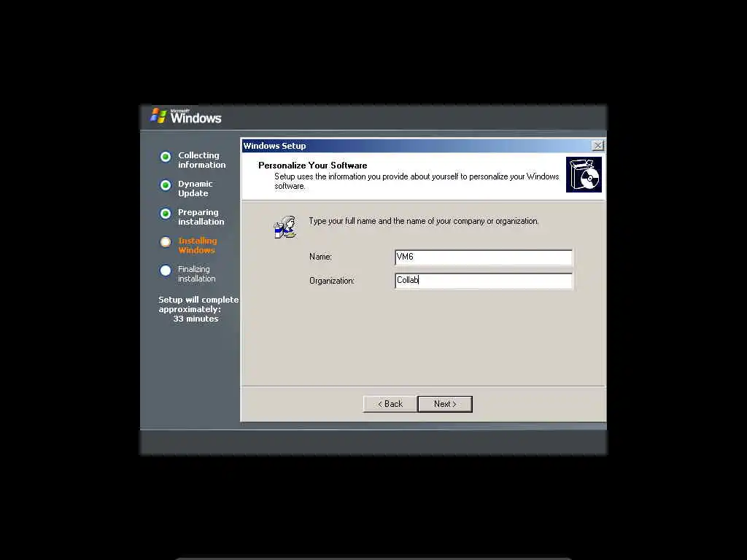Click the user personalization icon

tap(285, 227)
